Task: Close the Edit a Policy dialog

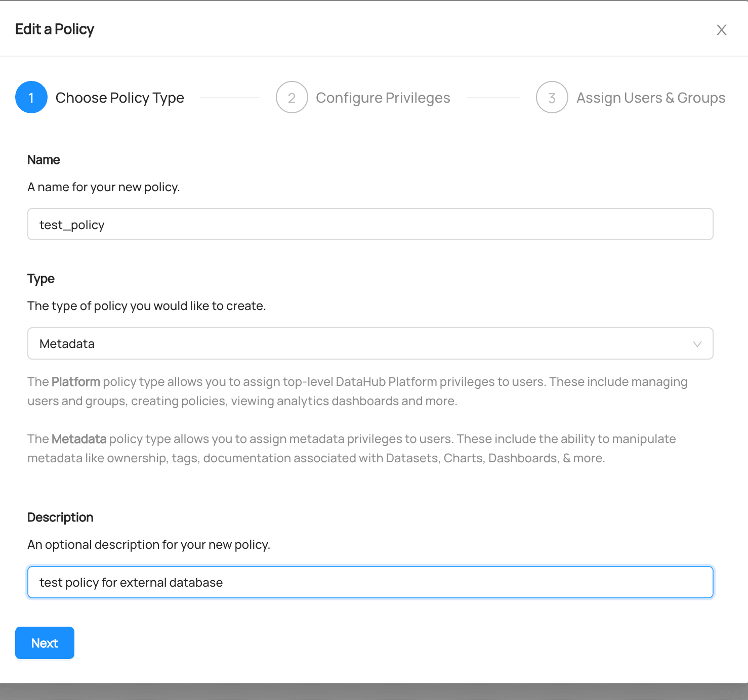Action: pos(722,30)
